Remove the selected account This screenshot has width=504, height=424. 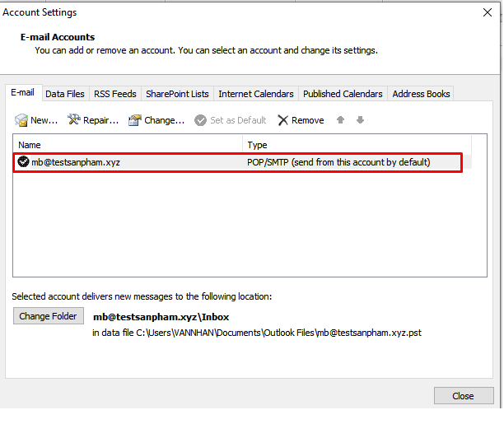tap(301, 120)
